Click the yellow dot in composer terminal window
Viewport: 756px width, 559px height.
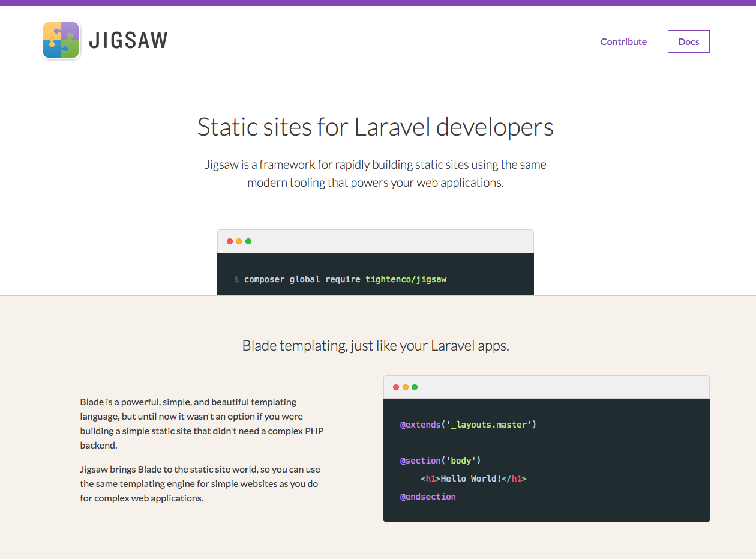click(239, 241)
